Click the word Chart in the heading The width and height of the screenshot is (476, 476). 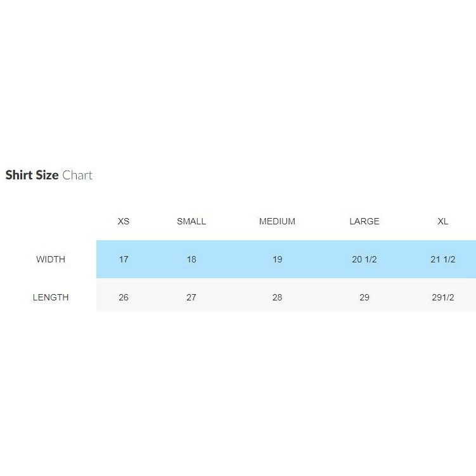pos(77,176)
